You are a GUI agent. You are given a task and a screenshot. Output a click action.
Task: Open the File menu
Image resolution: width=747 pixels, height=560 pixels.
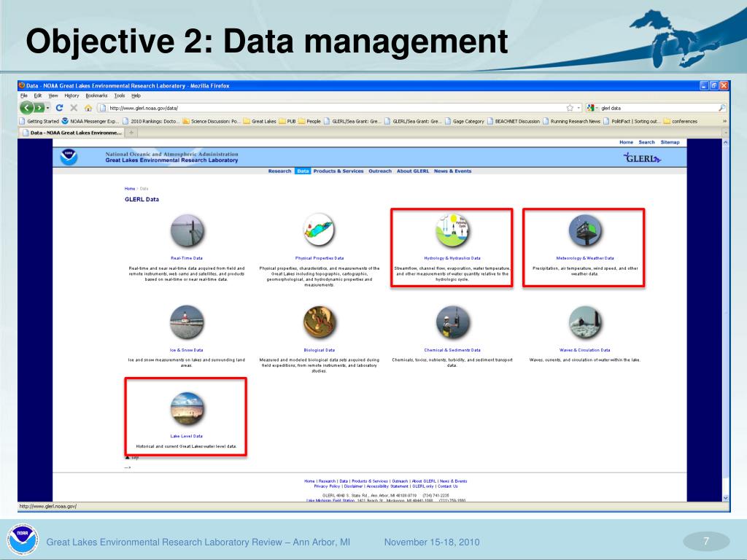24,96
